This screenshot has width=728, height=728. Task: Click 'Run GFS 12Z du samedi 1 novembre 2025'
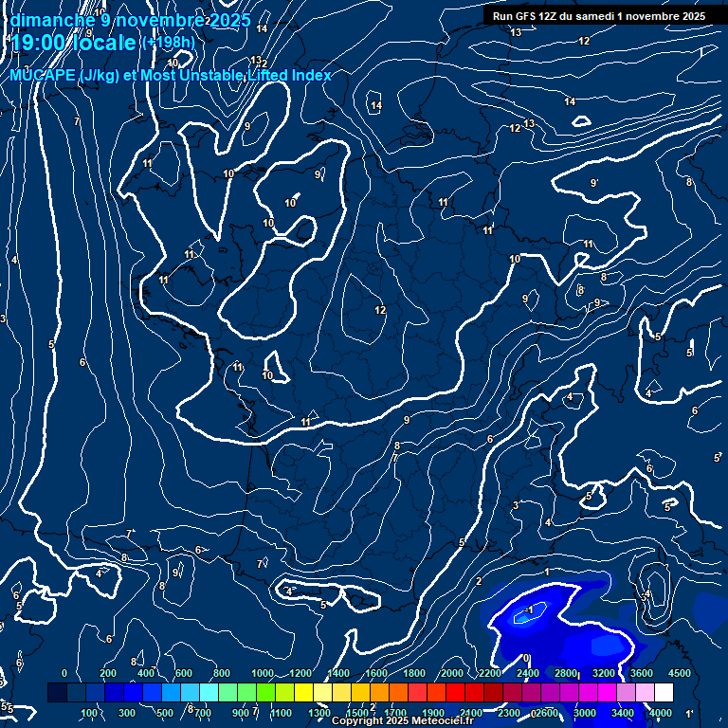click(599, 16)
